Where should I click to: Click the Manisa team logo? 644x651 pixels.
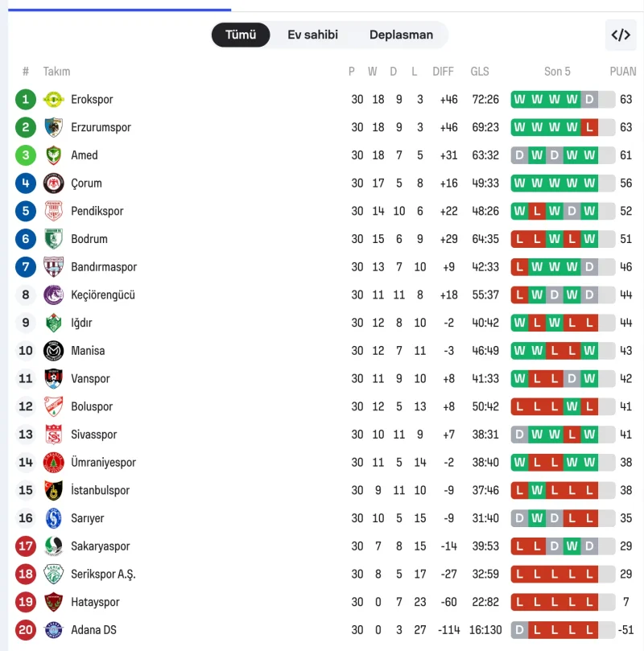click(53, 351)
